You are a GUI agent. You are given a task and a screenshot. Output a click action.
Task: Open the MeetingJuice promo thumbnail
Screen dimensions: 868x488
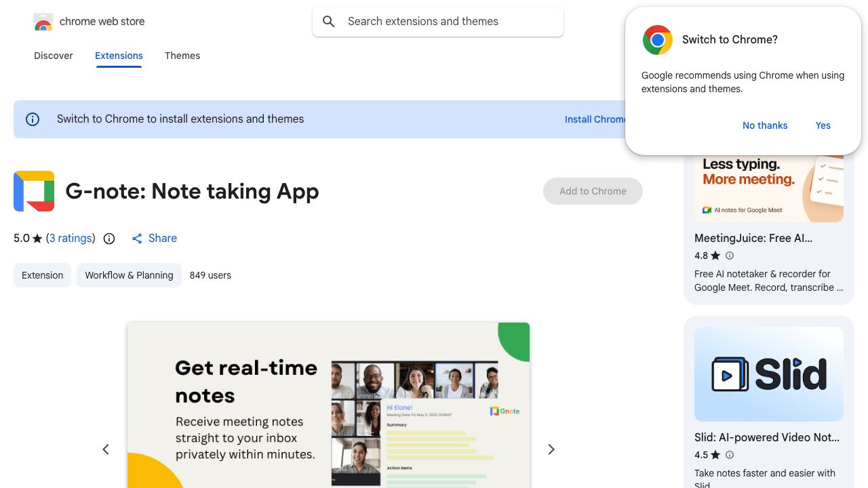[x=769, y=188]
